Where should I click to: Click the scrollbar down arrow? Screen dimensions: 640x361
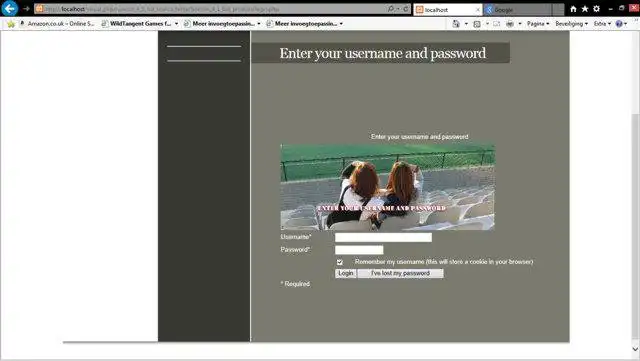pyautogui.click(x=636, y=349)
